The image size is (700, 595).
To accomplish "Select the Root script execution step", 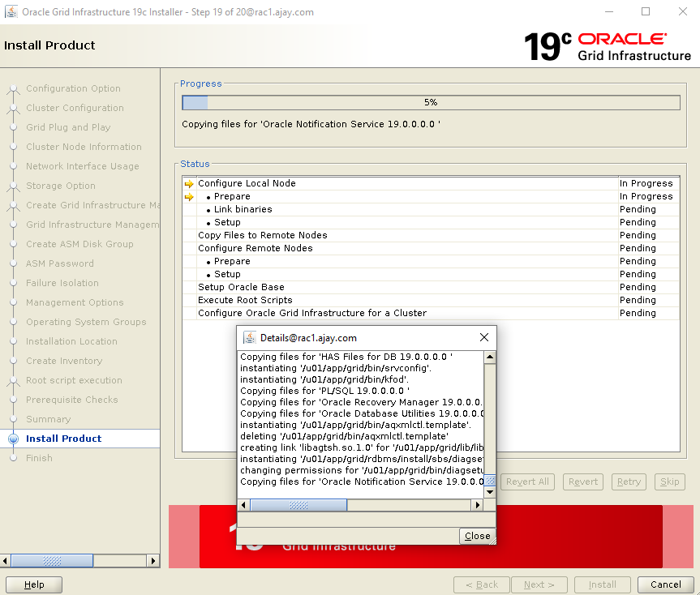I will 74,380.
